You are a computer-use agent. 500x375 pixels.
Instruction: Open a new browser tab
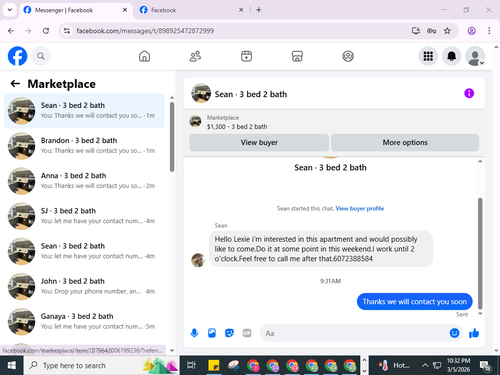[x=259, y=10]
